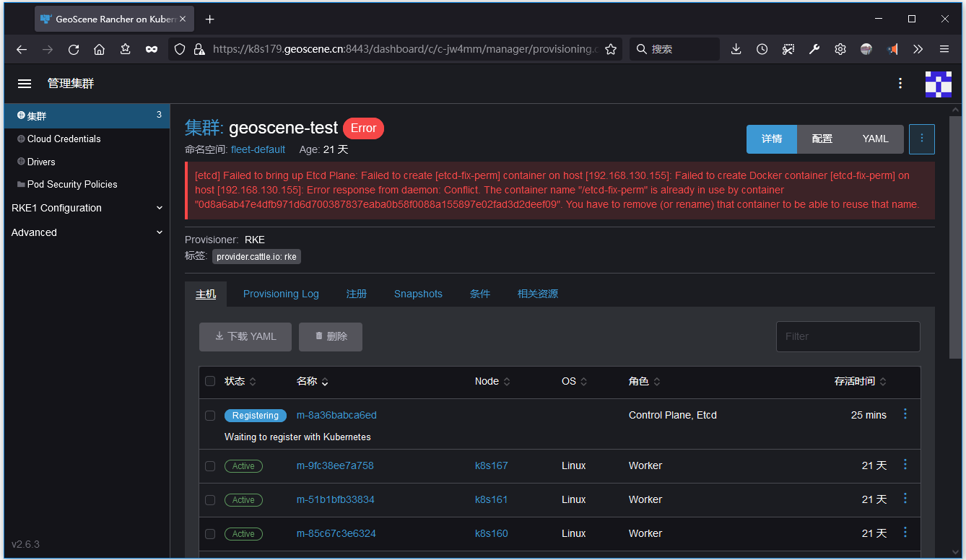The height and width of the screenshot is (560, 966).
Task: Open the fleet-default namespace link
Action: pyautogui.click(x=258, y=149)
